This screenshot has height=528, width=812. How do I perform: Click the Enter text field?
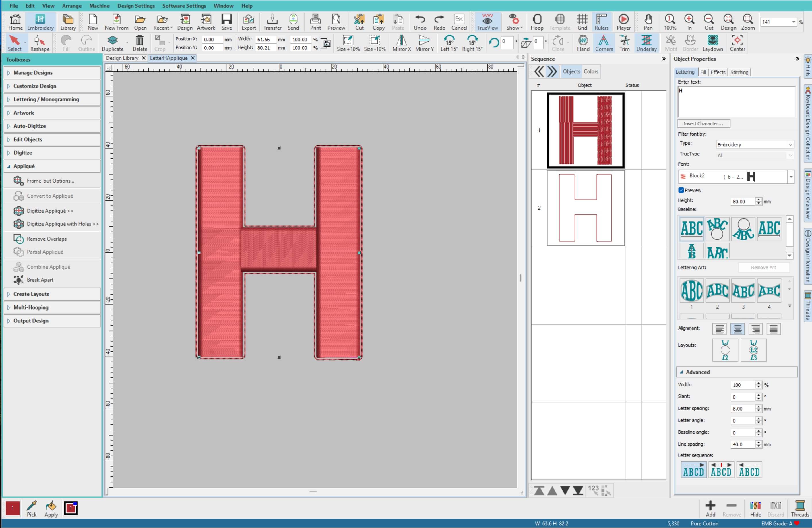point(736,102)
